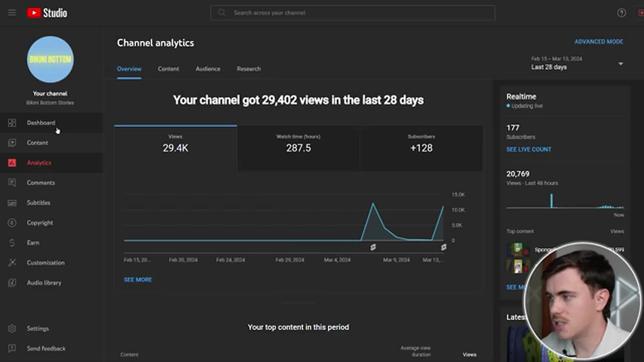The height and width of the screenshot is (362, 644).
Task: Click the Send feedback icon
Action: pyautogui.click(x=12, y=348)
